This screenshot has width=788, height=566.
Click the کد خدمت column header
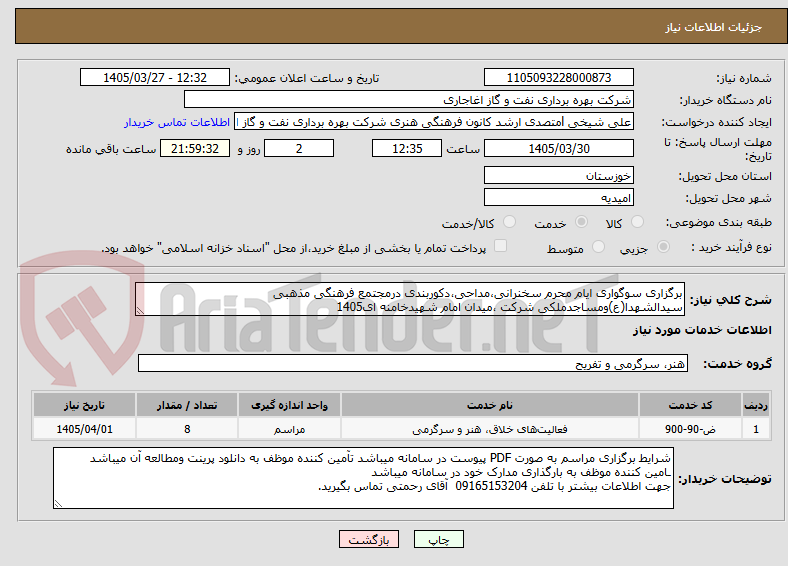click(x=691, y=405)
